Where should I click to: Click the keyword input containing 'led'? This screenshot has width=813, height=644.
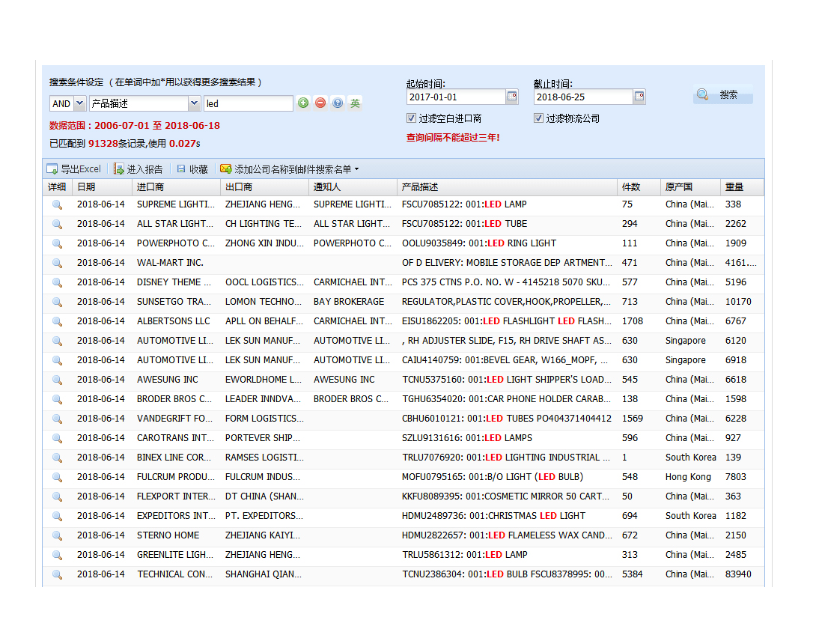point(249,103)
